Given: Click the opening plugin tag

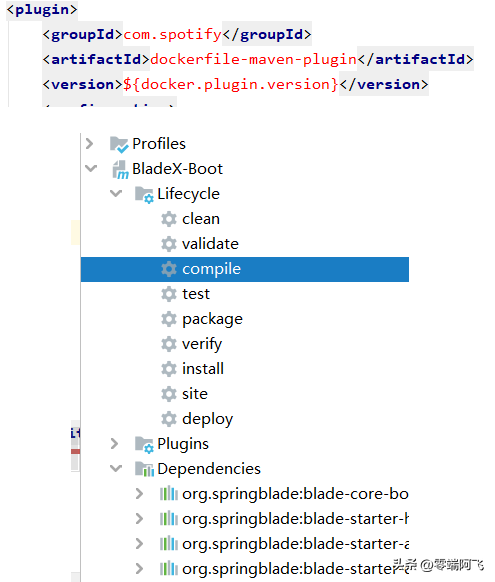Looking at the screenshot, I should point(42,10).
